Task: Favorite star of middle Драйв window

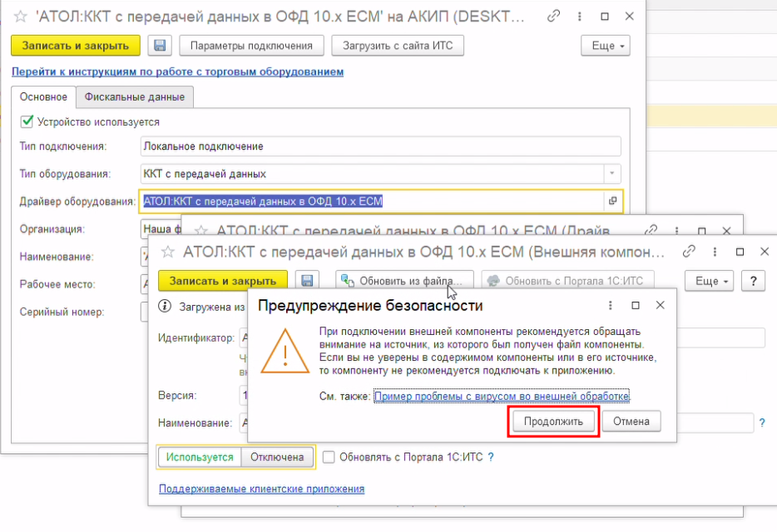Action: [200, 231]
